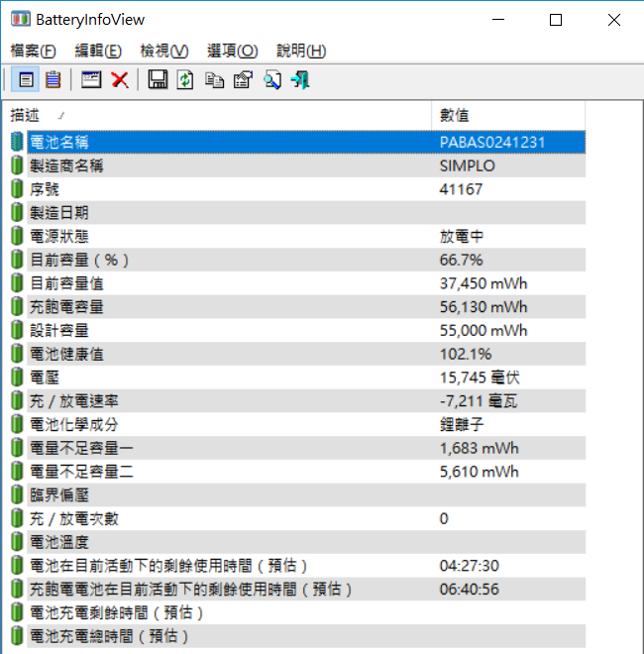Open the 檔案(F) menu

click(x=33, y=51)
